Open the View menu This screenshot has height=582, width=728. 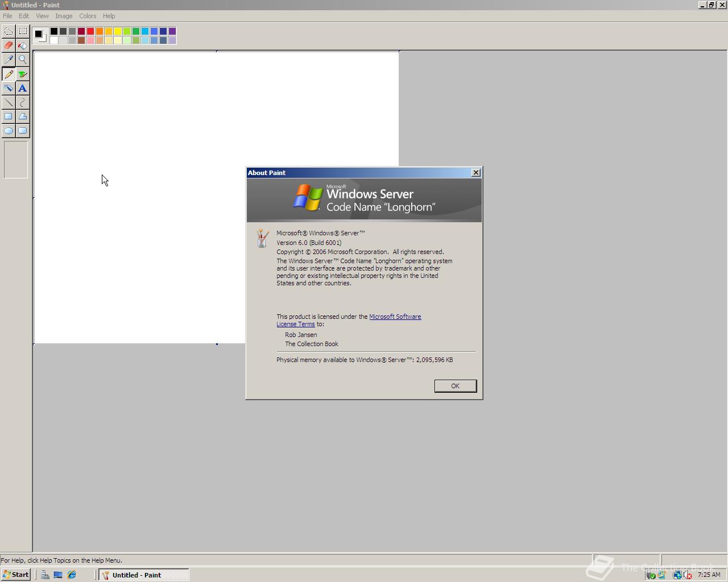point(42,16)
